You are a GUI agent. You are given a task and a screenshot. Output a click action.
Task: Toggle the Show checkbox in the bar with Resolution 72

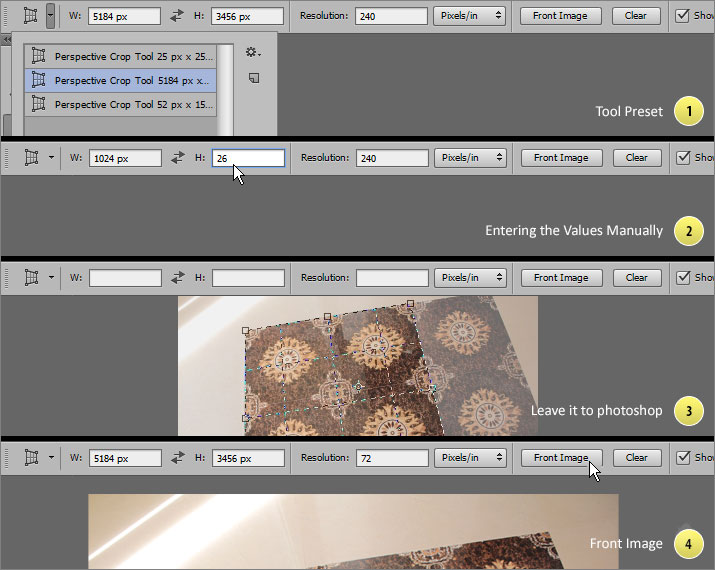683,458
